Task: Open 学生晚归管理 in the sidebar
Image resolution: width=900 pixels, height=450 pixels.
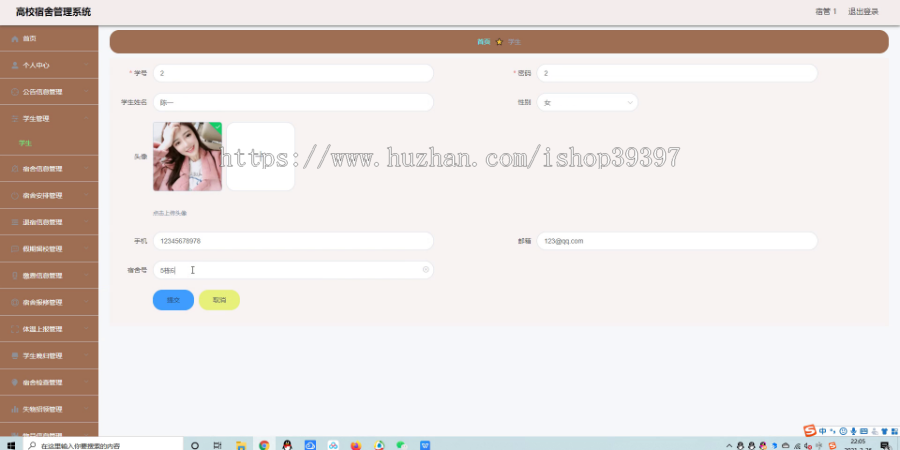Action: (49, 356)
